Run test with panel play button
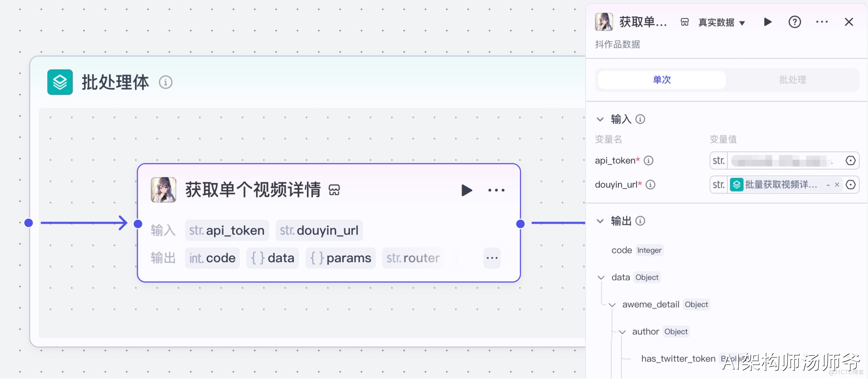The height and width of the screenshot is (379, 868). pyautogui.click(x=768, y=22)
